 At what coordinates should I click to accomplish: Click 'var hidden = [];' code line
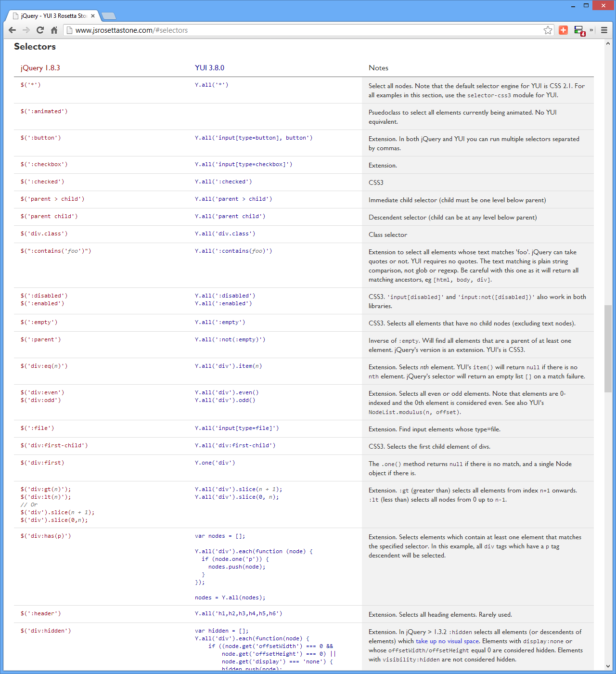[222, 631]
